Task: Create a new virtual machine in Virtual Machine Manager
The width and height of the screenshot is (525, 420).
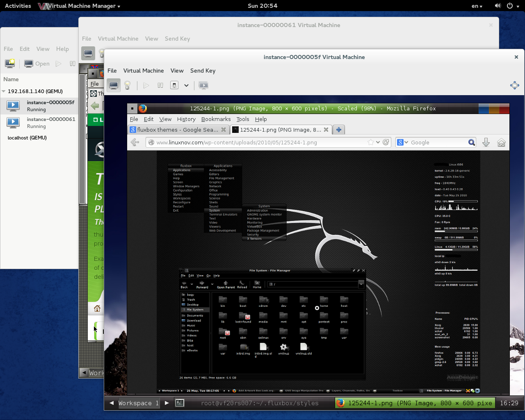Action: (10, 64)
